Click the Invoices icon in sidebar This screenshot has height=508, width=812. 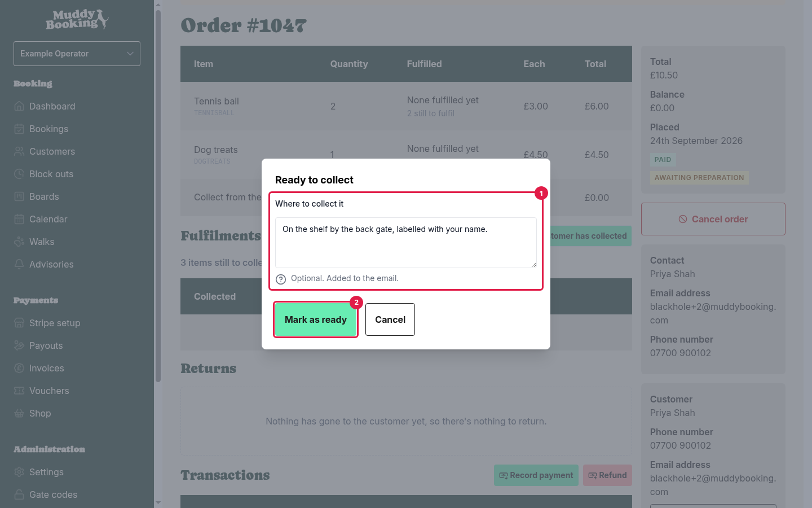(x=19, y=368)
